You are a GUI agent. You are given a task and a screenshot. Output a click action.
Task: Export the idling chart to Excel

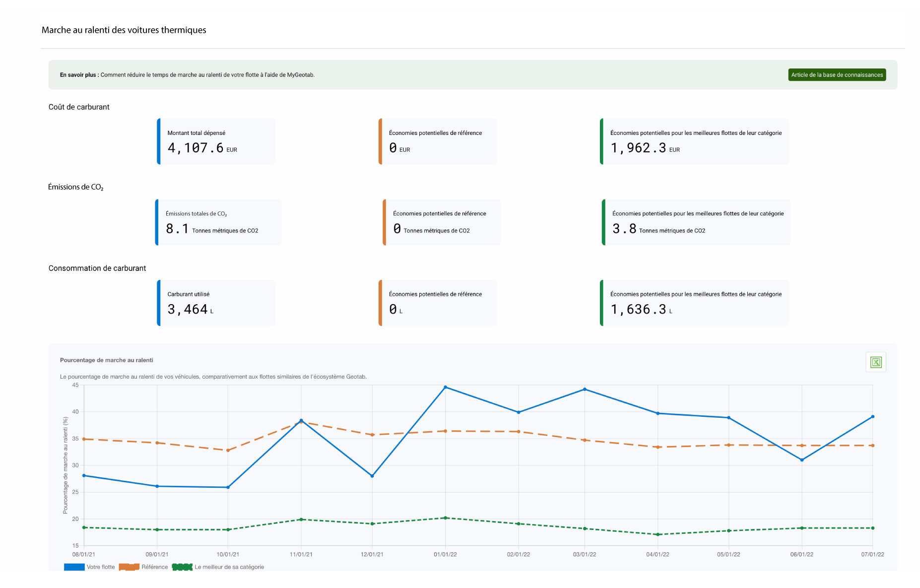click(875, 362)
